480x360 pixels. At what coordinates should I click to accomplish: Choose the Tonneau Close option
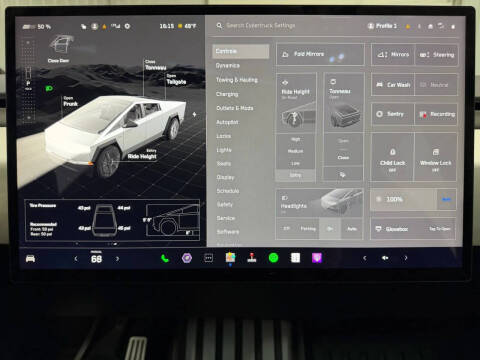[343, 157]
